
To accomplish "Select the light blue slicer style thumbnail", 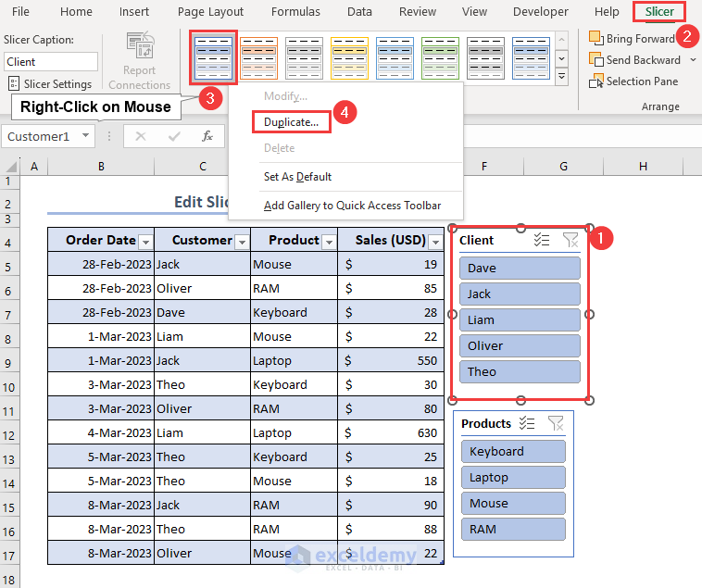I will tap(395, 57).
